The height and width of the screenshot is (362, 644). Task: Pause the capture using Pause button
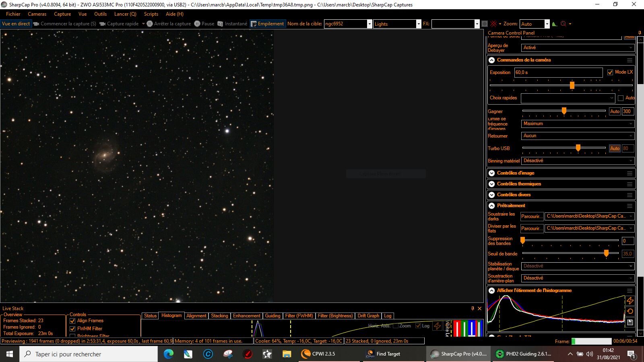pyautogui.click(x=204, y=24)
